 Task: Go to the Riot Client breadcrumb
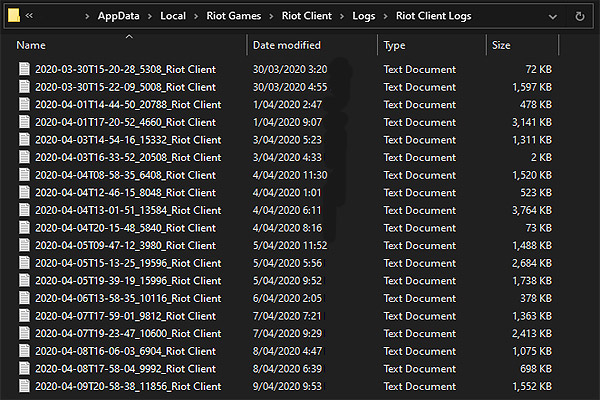click(x=307, y=16)
